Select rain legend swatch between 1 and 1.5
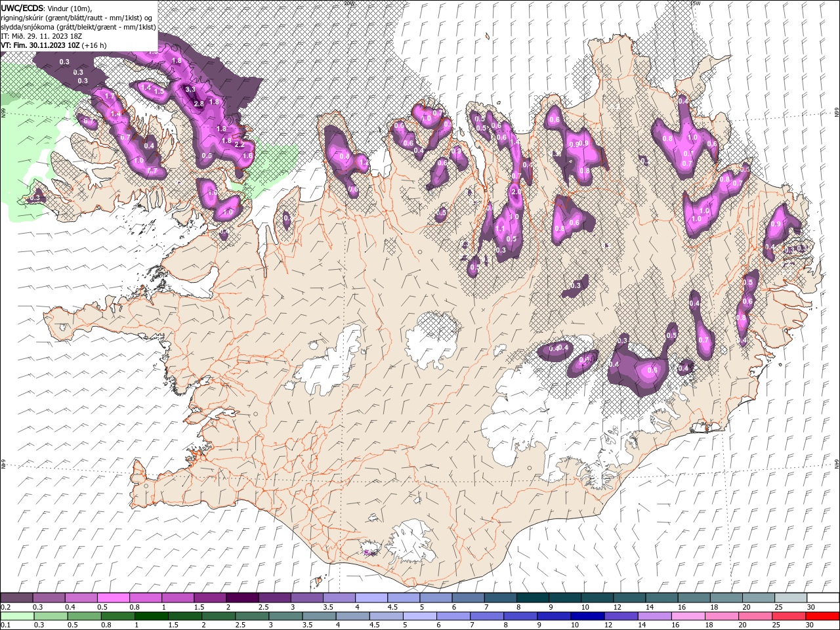The height and width of the screenshot is (630, 840). pyautogui.click(x=152, y=616)
